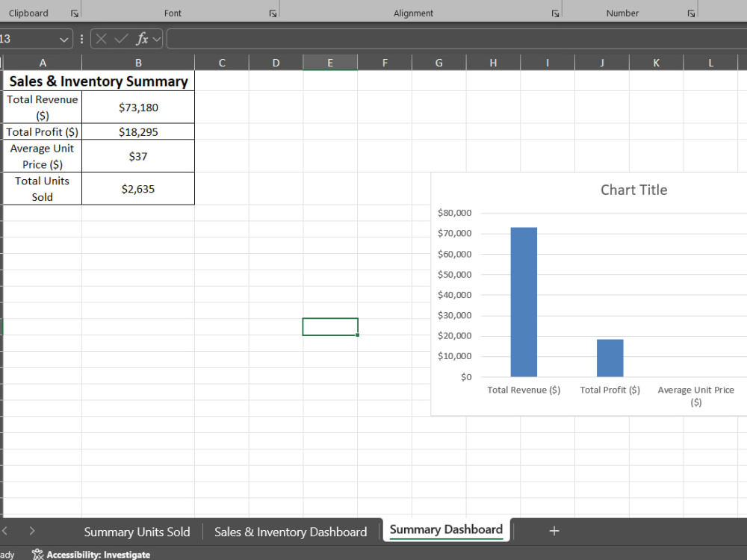Click the $80,000 axis label
This screenshot has width=747, height=560.
tap(454, 213)
